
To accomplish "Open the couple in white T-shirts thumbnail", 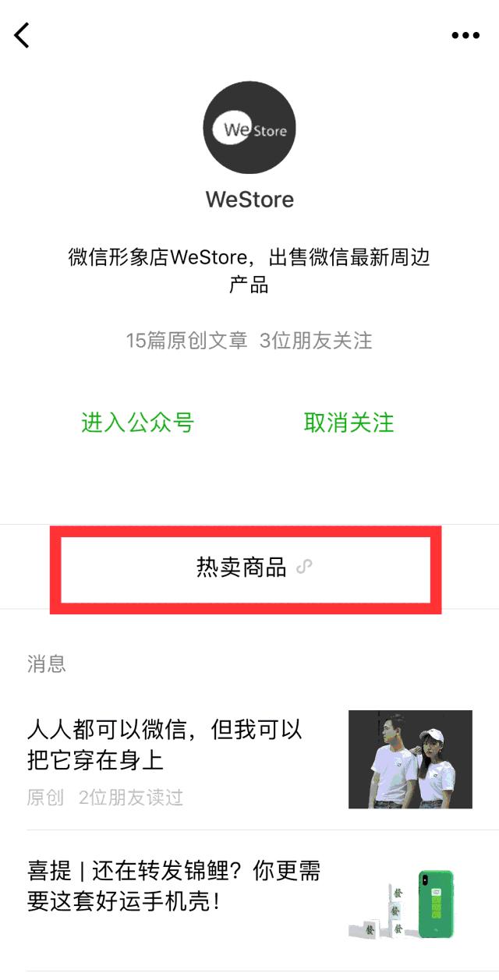I will pos(410,759).
